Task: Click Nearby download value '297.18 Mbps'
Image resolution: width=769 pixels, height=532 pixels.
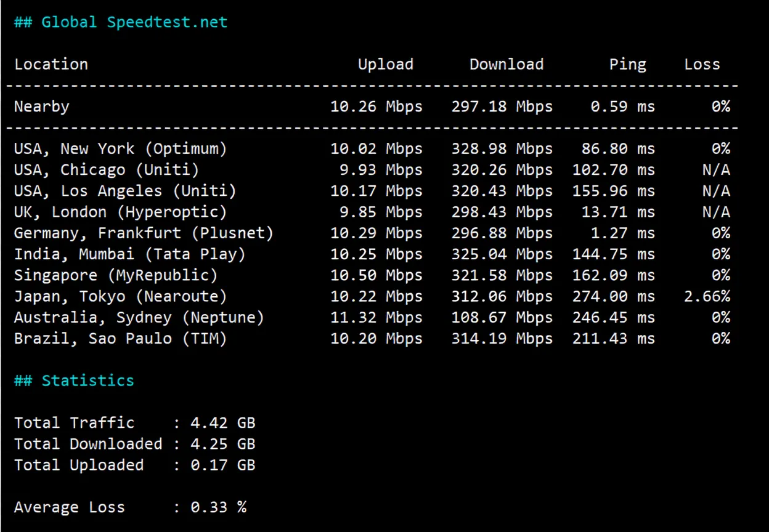Action: 502,107
